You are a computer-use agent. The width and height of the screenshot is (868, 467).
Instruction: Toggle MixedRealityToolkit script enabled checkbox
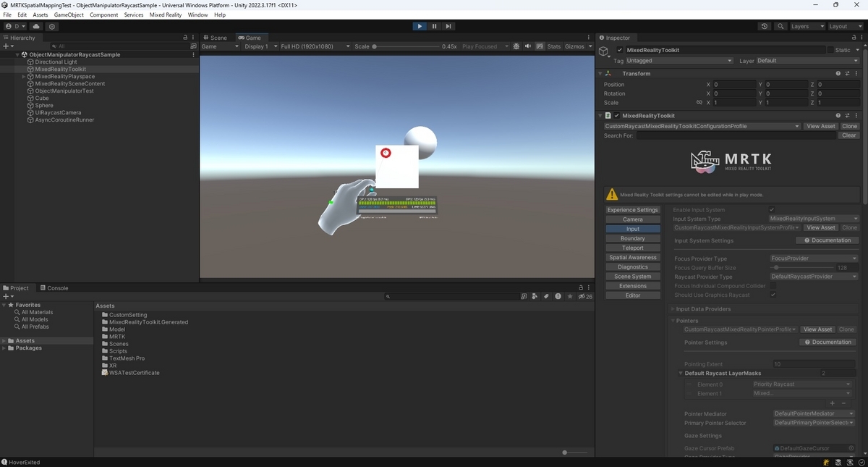(x=617, y=115)
